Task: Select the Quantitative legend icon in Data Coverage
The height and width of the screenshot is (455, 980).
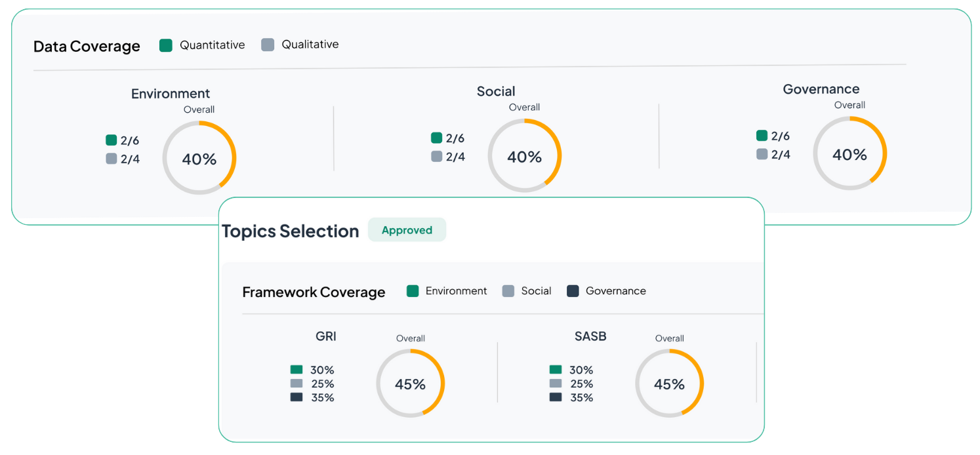Action: (166, 45)
